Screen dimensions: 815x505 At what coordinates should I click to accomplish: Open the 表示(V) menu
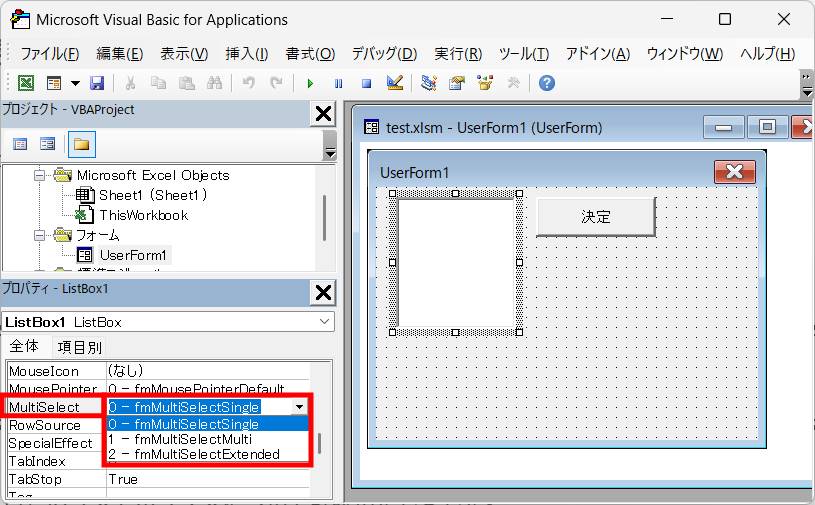click(x=184, y=54)
